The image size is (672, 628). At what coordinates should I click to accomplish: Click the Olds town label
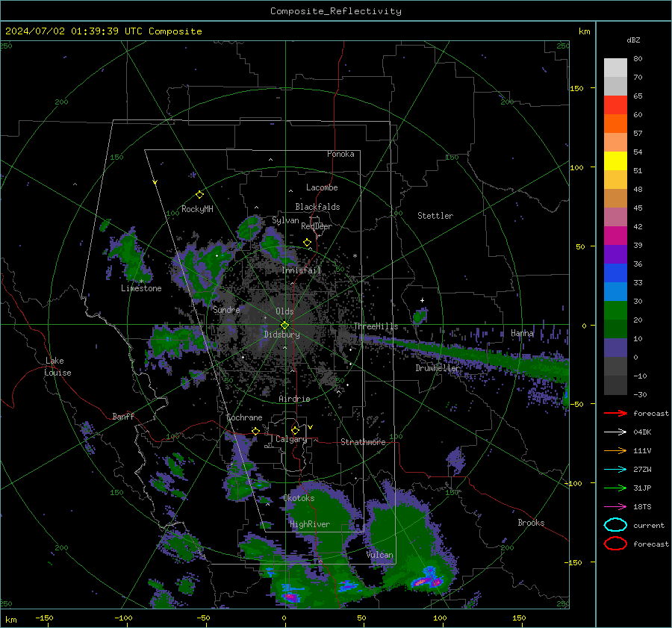(284, 311)
